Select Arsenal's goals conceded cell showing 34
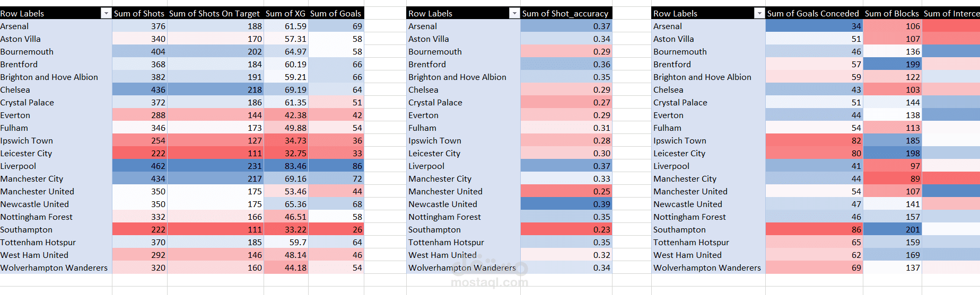The height and width of the screenshot is (295, 980). coord(814,26)
